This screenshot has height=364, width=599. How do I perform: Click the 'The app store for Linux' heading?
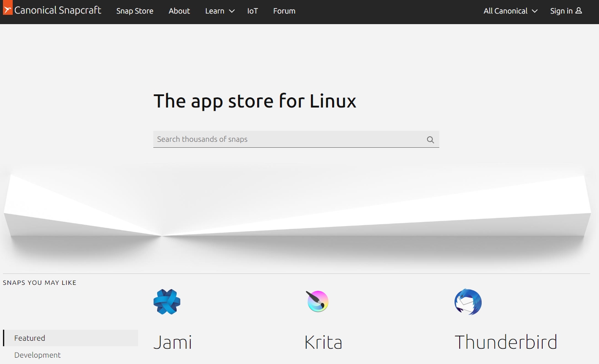click(255, 101)
